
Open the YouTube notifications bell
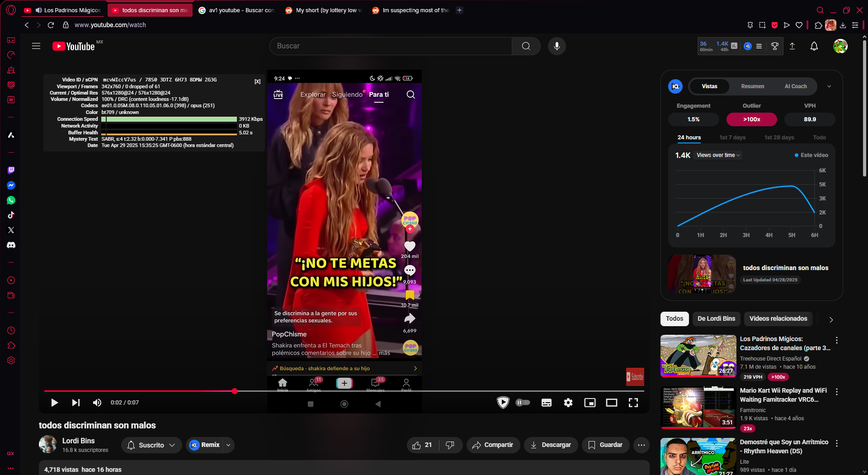pos(814,46)
